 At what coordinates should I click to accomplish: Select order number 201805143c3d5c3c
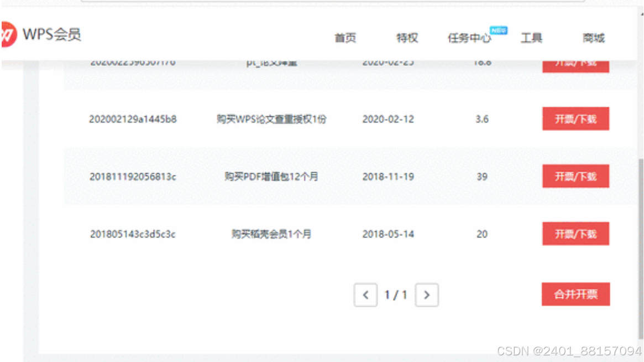click(133, 234)
